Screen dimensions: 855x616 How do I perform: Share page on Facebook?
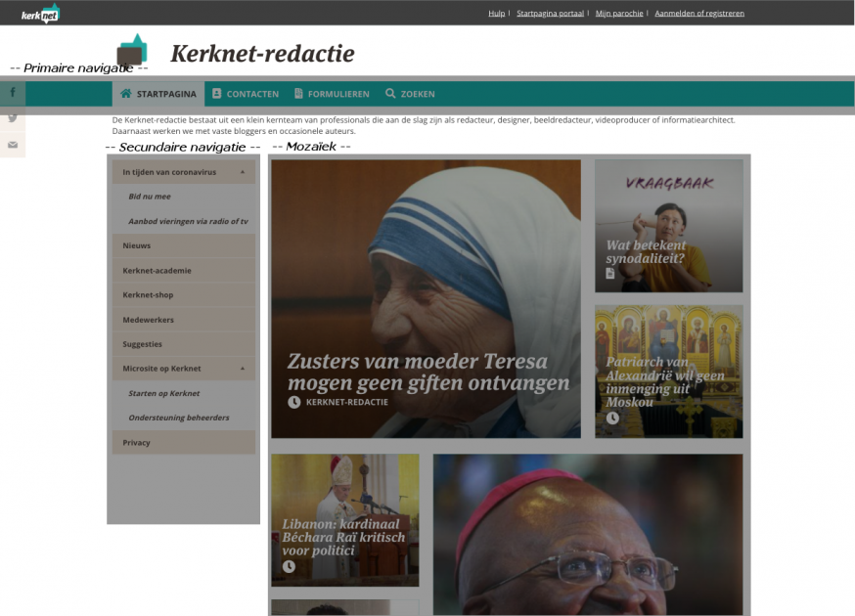(13, 92)
